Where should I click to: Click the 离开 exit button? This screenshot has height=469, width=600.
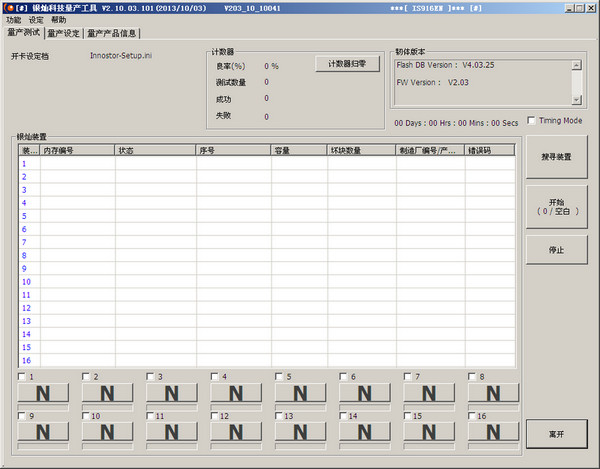556,434
